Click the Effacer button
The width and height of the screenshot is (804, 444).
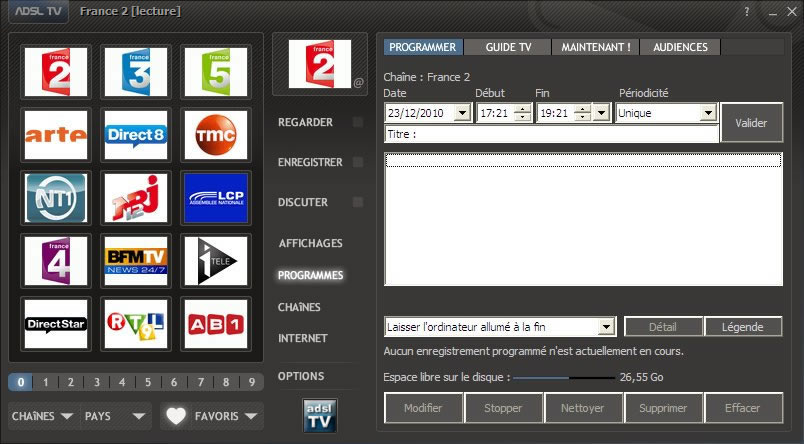point(743,408)
